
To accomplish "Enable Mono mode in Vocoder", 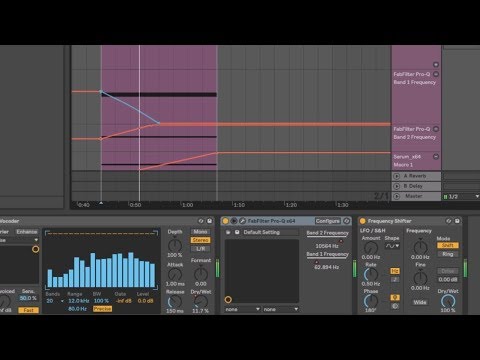I will (x=200, y=232).
